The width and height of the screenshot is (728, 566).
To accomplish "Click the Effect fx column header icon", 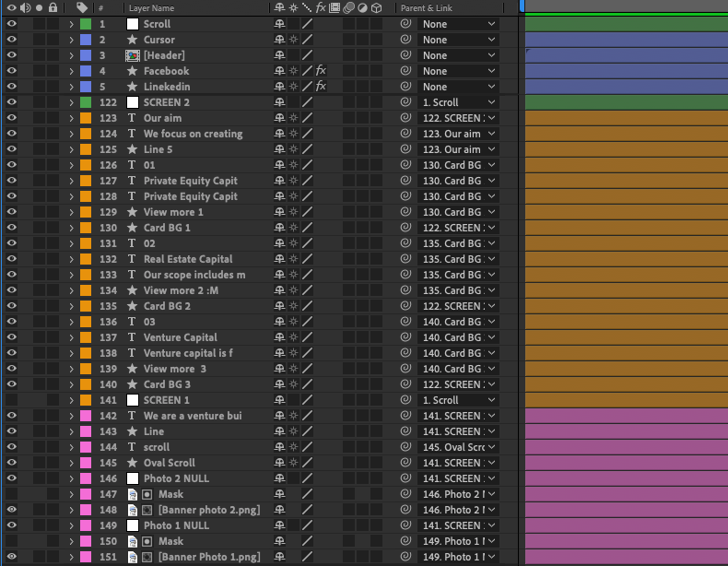I will point(321,7).
